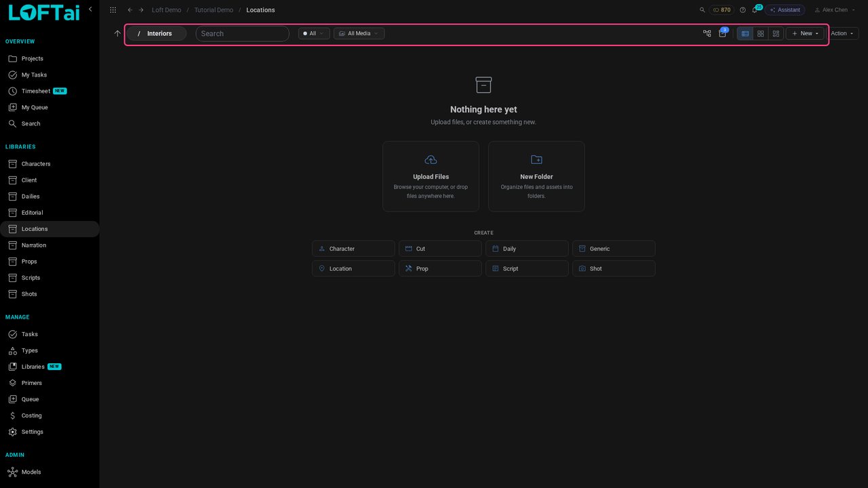
Task: Go back with the left arrow
Action: (x=130, y=10)
